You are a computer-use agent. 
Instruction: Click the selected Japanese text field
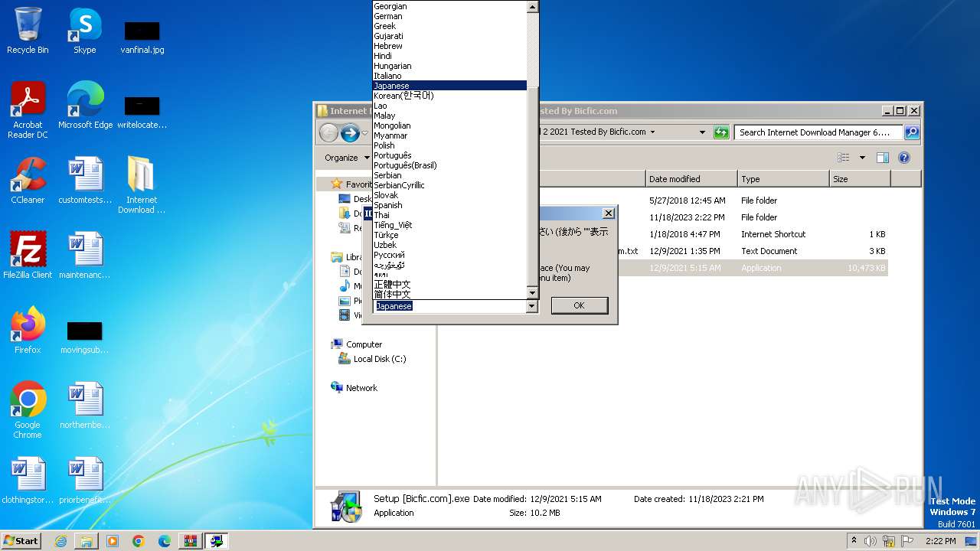coord(450,306)
